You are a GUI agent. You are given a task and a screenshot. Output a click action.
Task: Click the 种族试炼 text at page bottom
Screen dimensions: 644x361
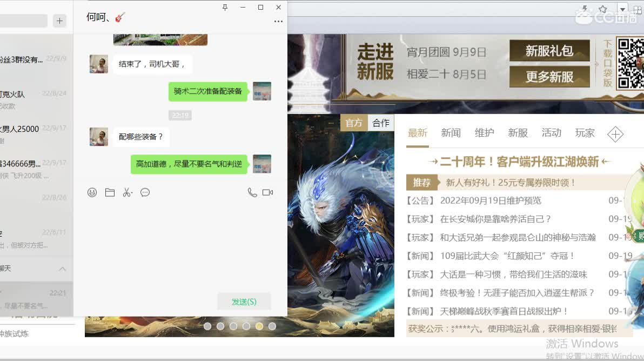tap(15, 334)
